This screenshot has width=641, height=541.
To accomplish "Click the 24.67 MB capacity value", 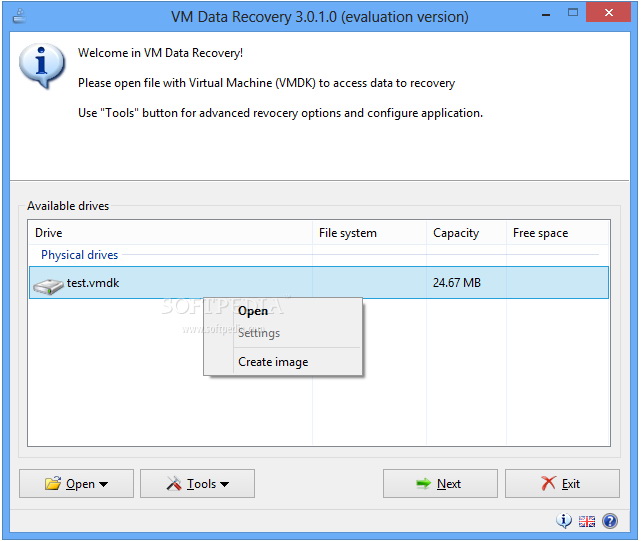I will click(457, 283).
